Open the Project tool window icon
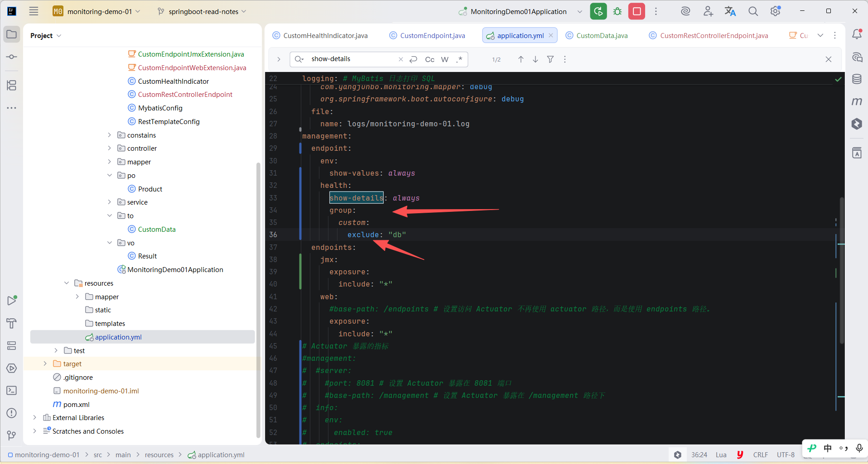Image resolution: width=868 pixels, height=464 pixels. (x=12, y=34)
